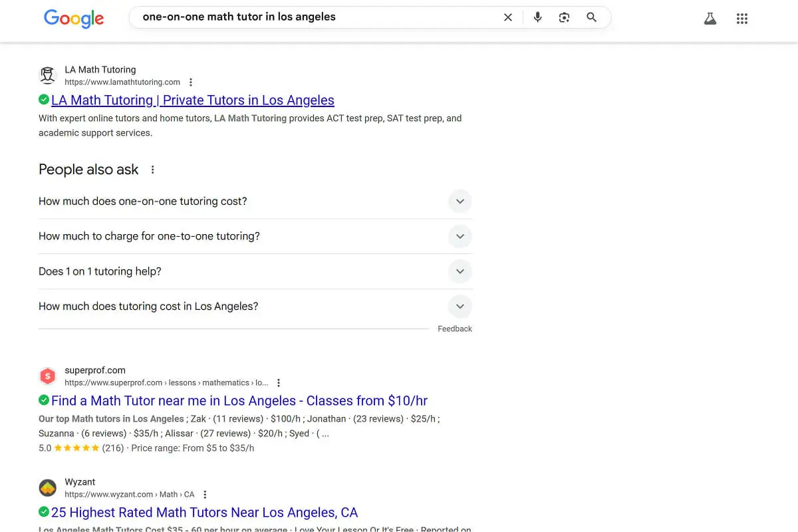Viewport: 798px width, 532px height.
Task: Click the LA Math Tutoring site favicon
Action: (47, 75)
